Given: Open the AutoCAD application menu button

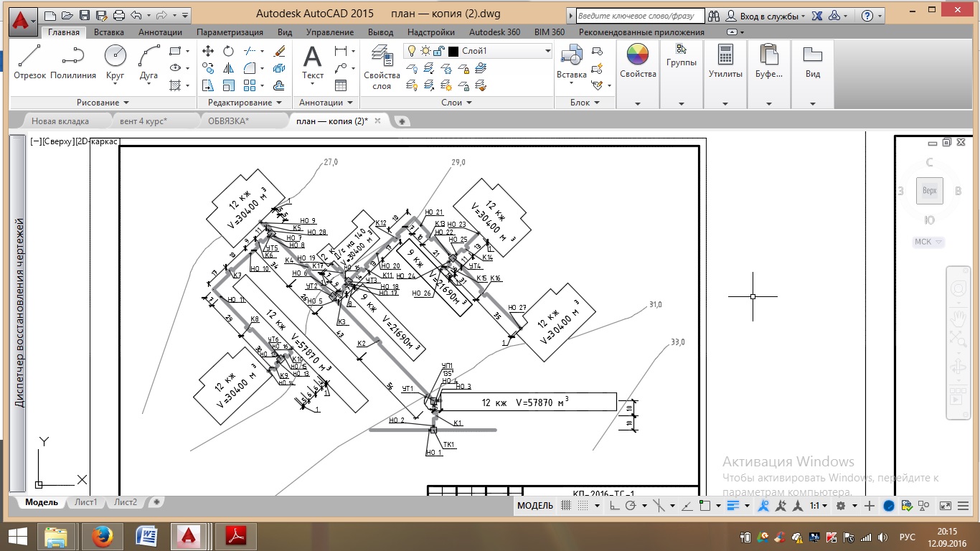Looking at the screenshot, I should tap(24, 21).
